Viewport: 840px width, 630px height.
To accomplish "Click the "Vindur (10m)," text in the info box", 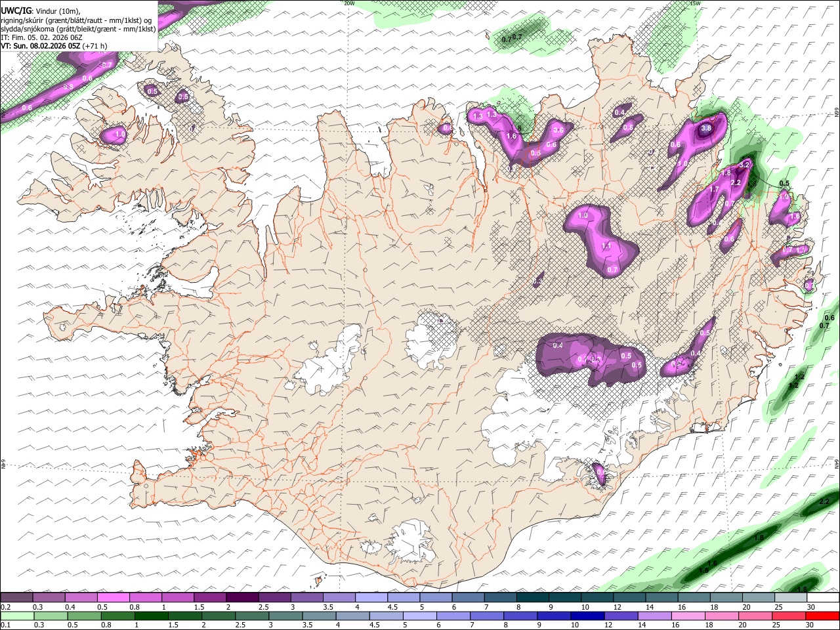I will (x=58, y=10).
